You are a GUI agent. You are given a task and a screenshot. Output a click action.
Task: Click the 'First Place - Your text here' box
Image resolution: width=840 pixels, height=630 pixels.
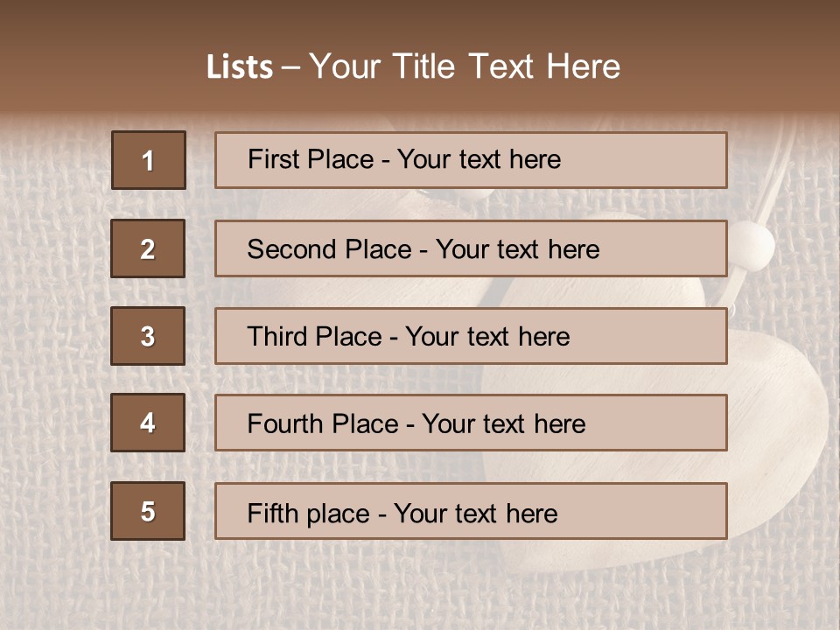pyautogui.click(x=471, y=160)
